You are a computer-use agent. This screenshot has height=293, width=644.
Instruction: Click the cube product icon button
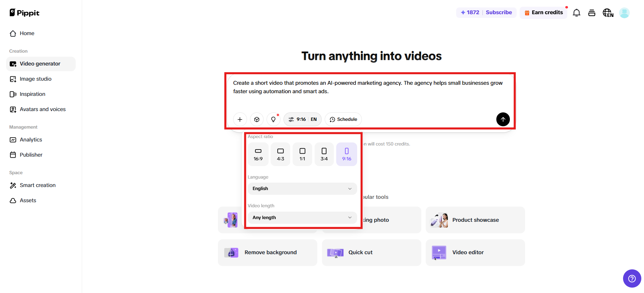257,119
